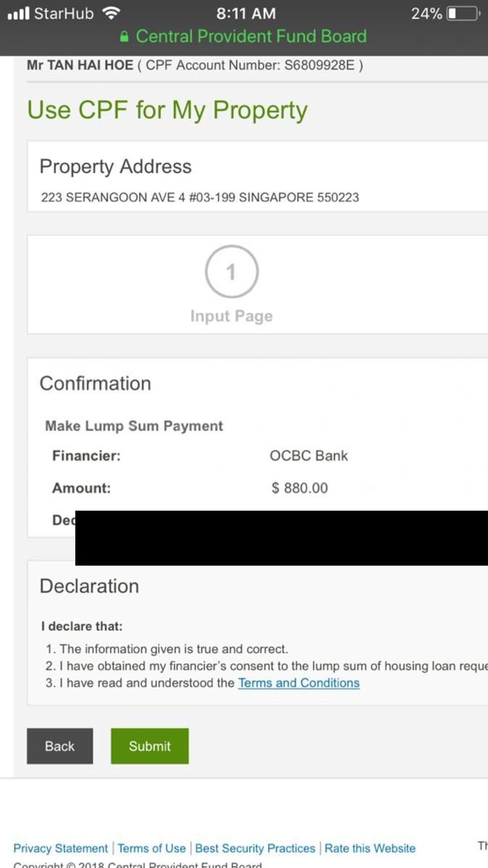The image size is (488, 868).
Task: Click the Use CPF for My Property heading
Action: pyautogui.click(x=168, y=110)
